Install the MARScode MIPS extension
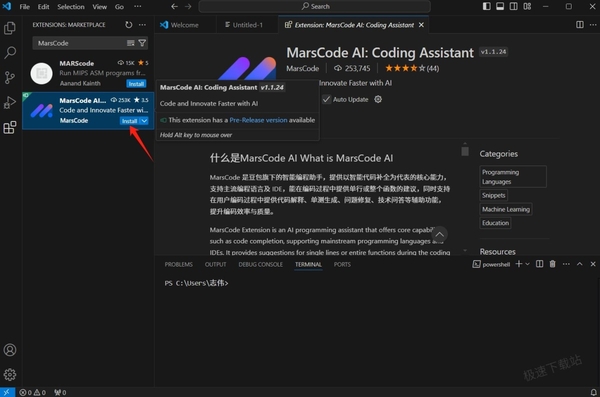This screenshot has height=397, width=600. tap(136, 84)
